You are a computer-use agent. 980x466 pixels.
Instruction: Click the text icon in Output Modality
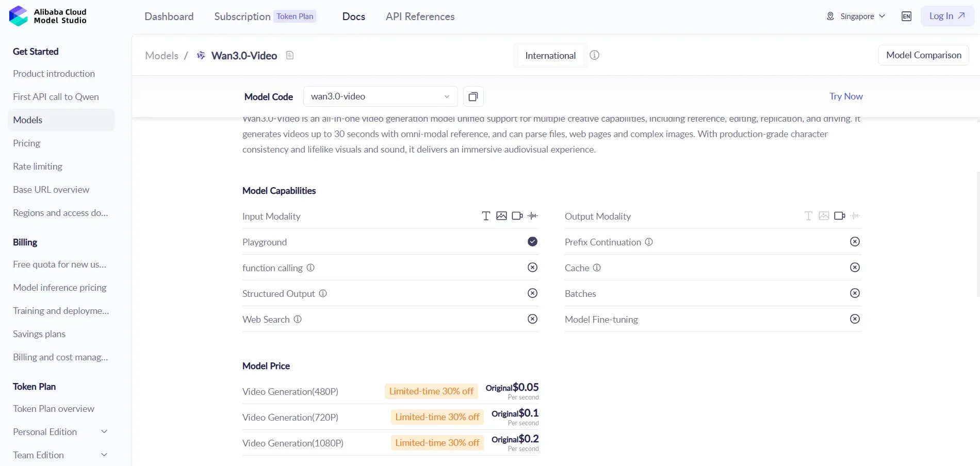(x=808, y=216)
